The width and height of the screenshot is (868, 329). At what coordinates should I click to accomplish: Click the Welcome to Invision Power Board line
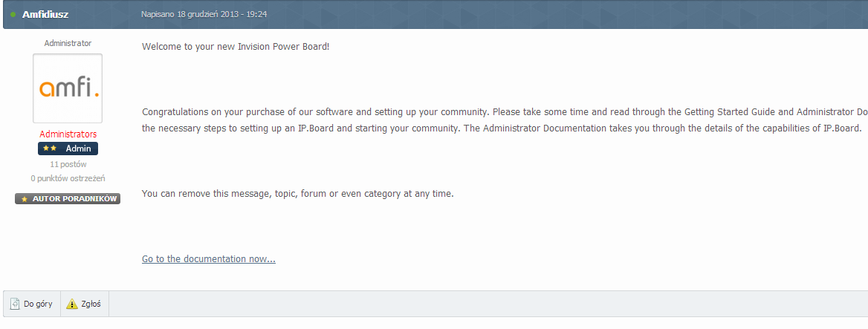coord(236,47)
